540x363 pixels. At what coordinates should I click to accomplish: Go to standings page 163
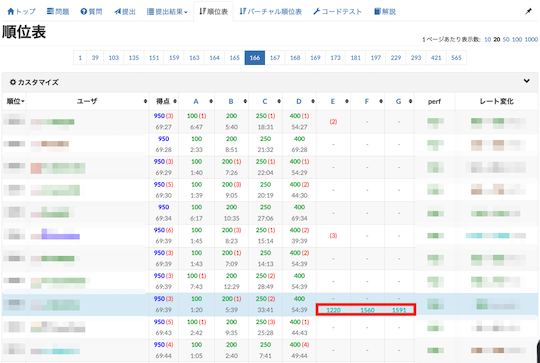[194, 58]
